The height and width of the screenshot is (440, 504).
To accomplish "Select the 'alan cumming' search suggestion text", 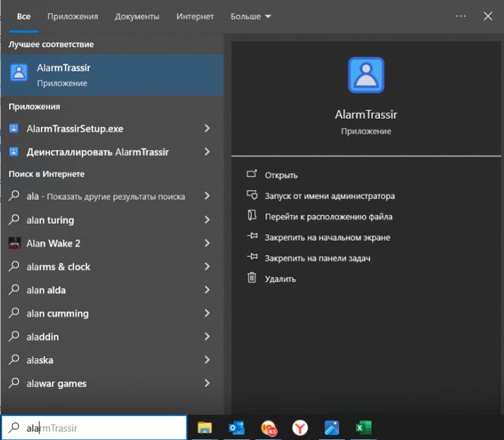I will [x=58, y=314].
